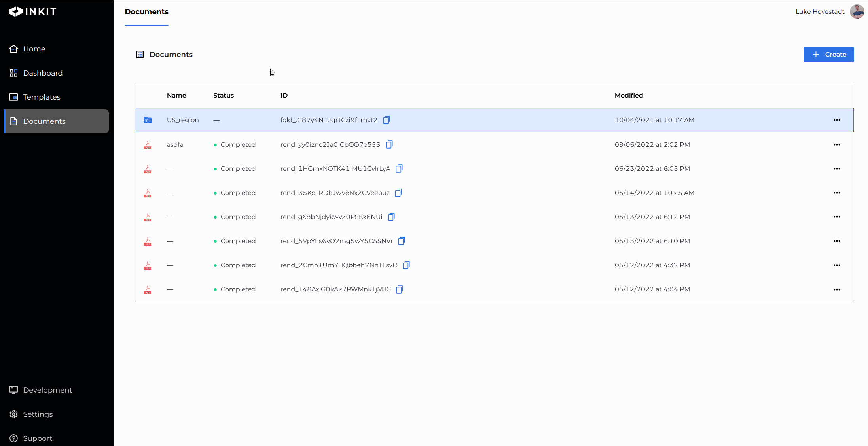Click the Support icon in sidebar
This screenshot has width=868, height=446.
pyautogui.click(x=14, y=438)
